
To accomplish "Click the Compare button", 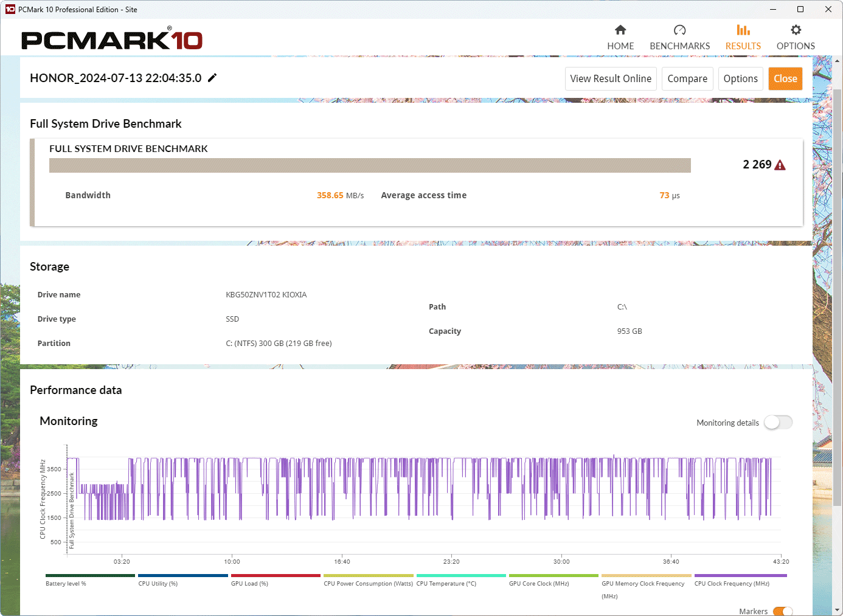I will (x=687, y=78).
